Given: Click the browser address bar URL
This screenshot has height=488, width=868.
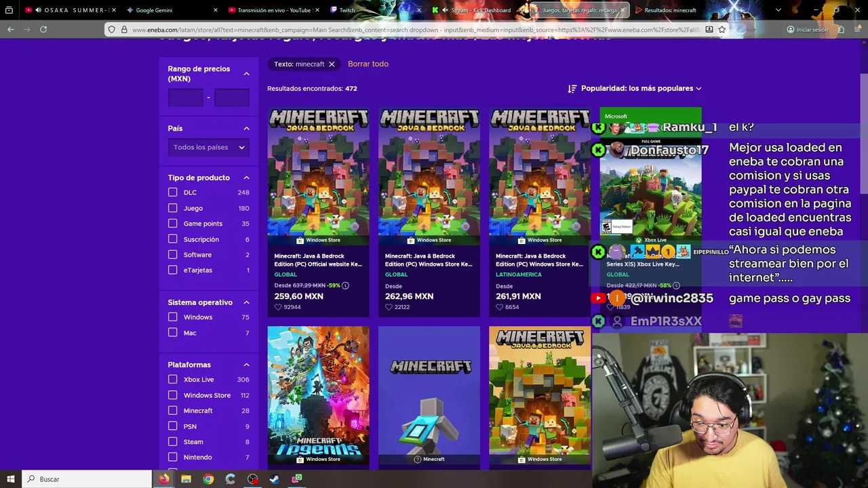Looking at the screenshot, I should point(416,30).
